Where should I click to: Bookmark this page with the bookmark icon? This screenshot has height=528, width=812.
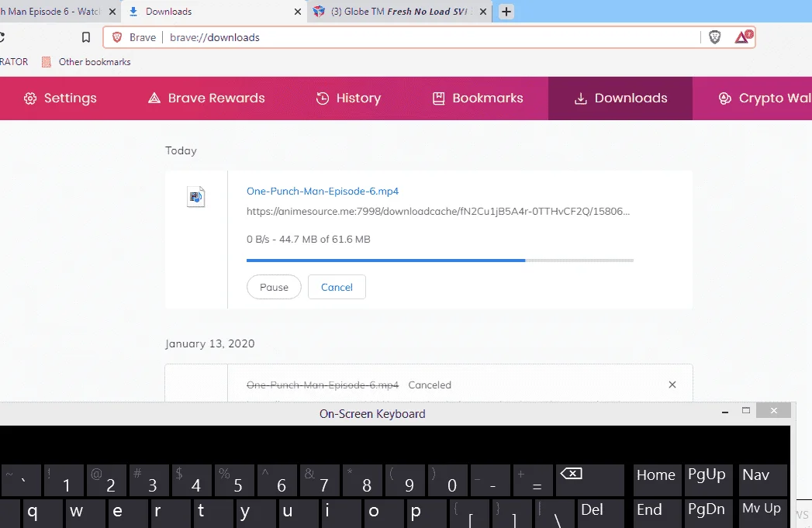[x=86, y=37]
